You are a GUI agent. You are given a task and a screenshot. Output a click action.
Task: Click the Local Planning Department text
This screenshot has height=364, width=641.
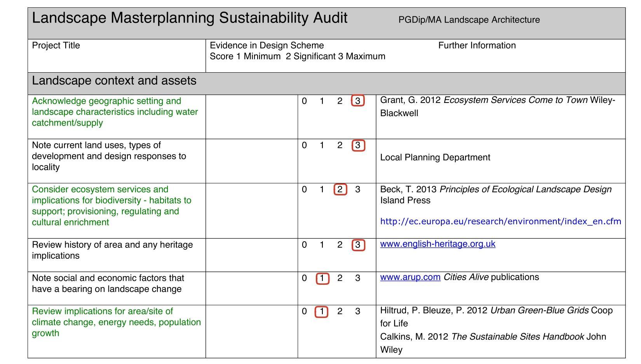click(435, 157)
